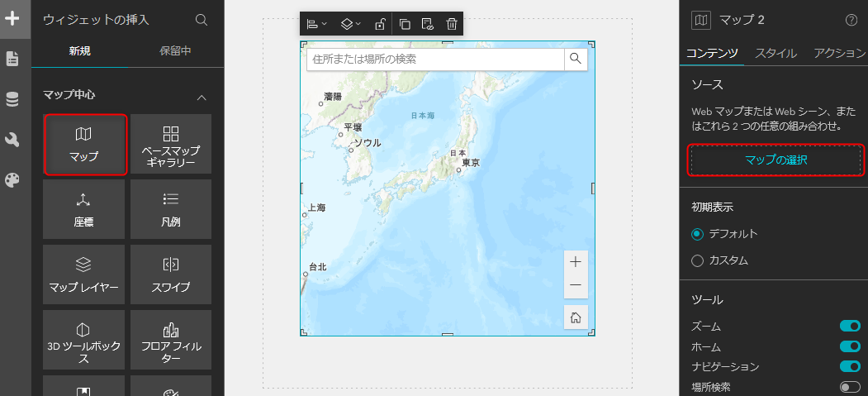Click the 東京 label on map
This screenshot has height=396, width=868.
click(471, 163)
